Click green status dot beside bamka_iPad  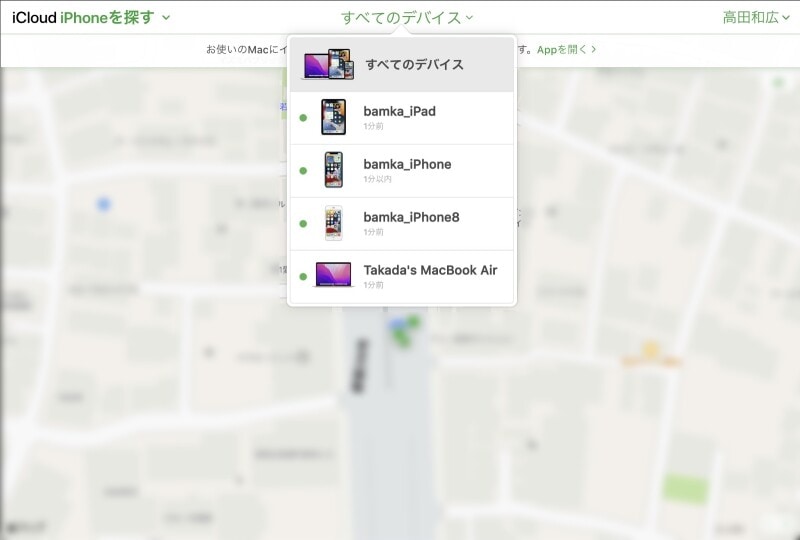click(303, 118)
